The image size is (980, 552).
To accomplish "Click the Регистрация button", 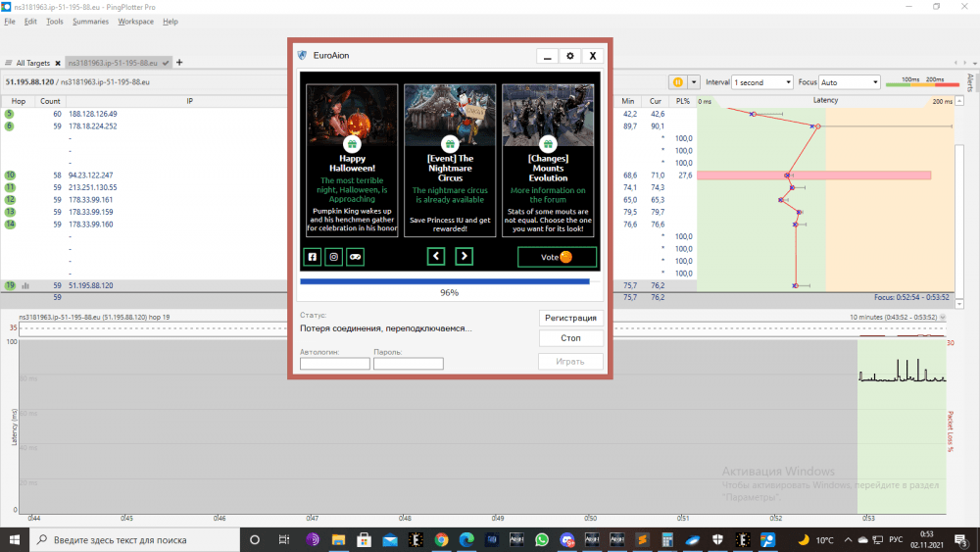I will tap(570, 318).
